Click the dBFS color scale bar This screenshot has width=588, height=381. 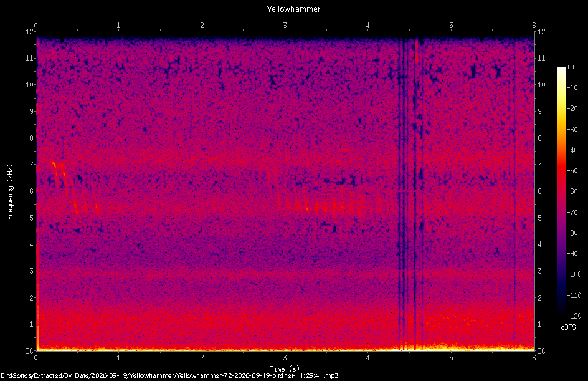point(561,191)
